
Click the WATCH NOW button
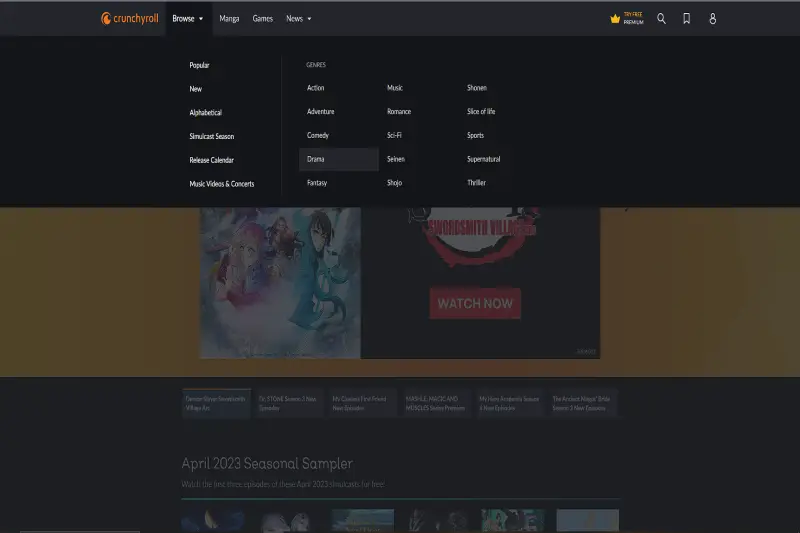[x=475, y=303]
